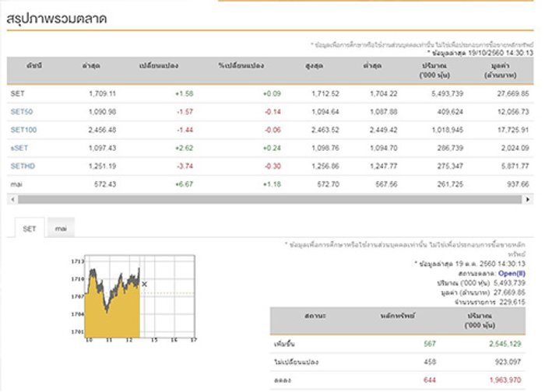Select SET100 percent change -0.06
545x392 pixels.
[x=272, y=130]
